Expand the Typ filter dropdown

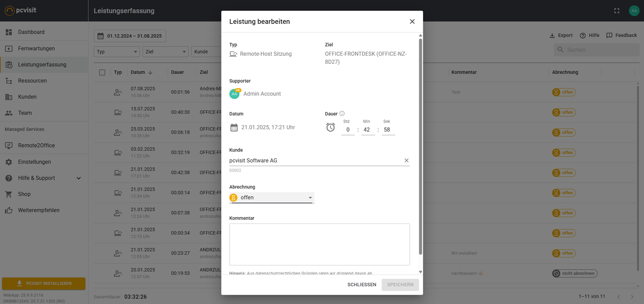[x=116, y=52]
